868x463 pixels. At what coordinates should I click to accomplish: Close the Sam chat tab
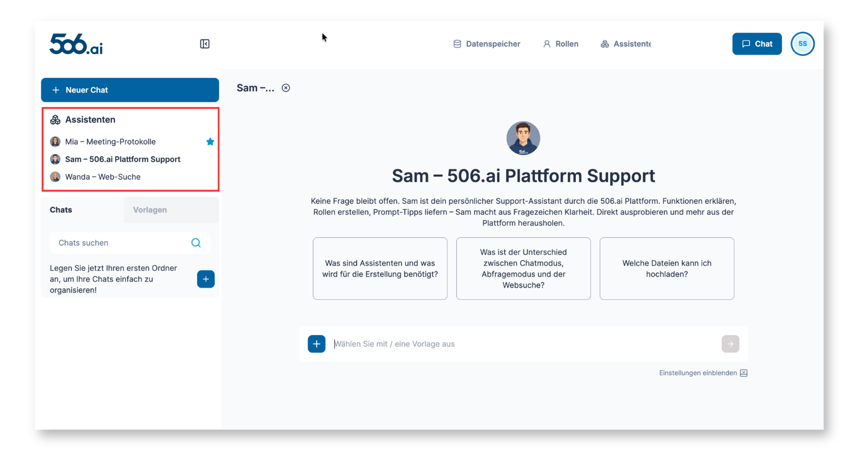[x=286, y=88]
